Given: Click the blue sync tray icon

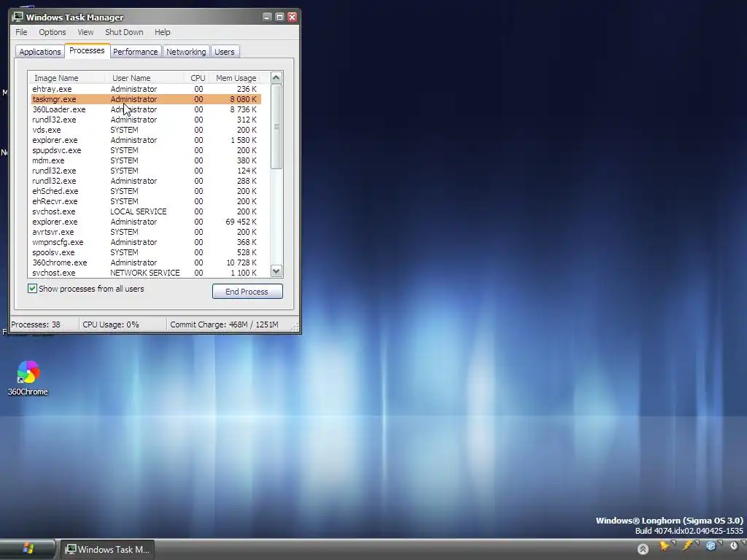Looking at the screenshot, I should click(711, 547).
